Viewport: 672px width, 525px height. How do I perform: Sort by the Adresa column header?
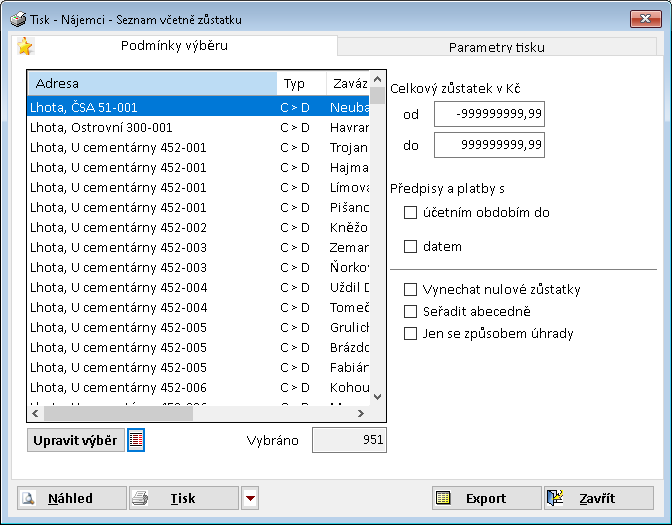(150, 84)
